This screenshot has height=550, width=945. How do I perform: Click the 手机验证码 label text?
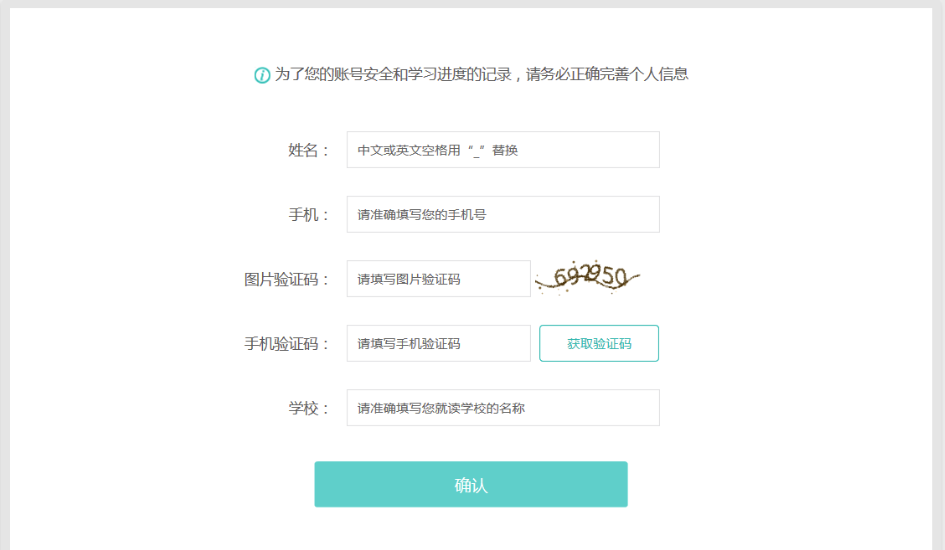[x=286, y=343]
